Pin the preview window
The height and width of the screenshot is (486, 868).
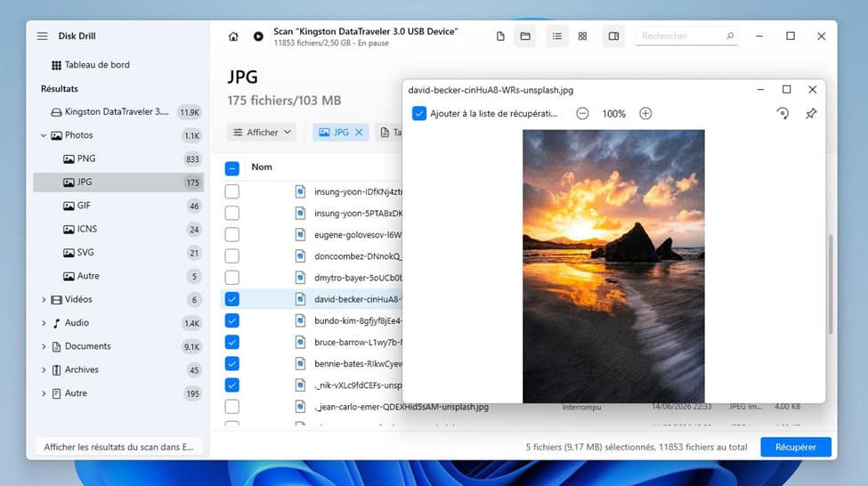811,113
